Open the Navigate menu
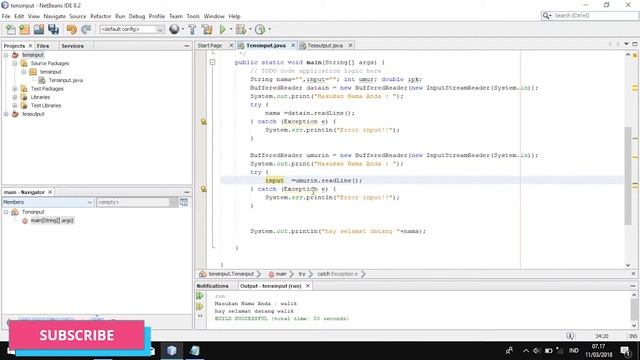 (54, 16)
